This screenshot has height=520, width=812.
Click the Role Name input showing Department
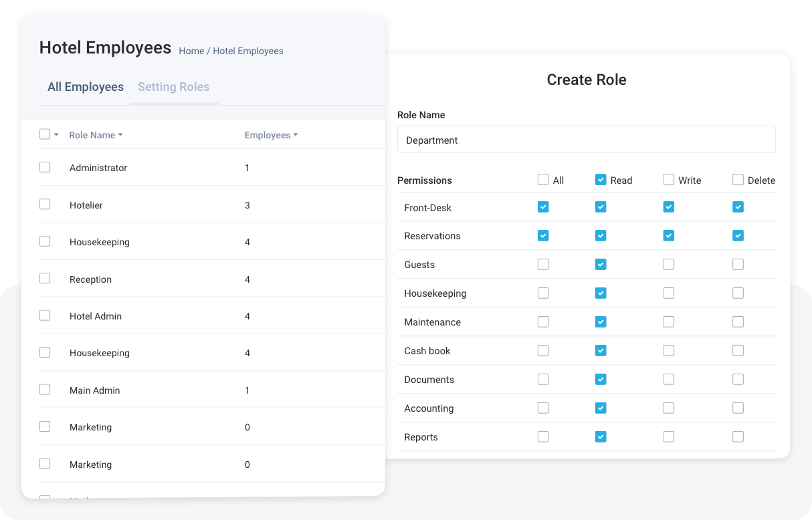coord(587,140)
